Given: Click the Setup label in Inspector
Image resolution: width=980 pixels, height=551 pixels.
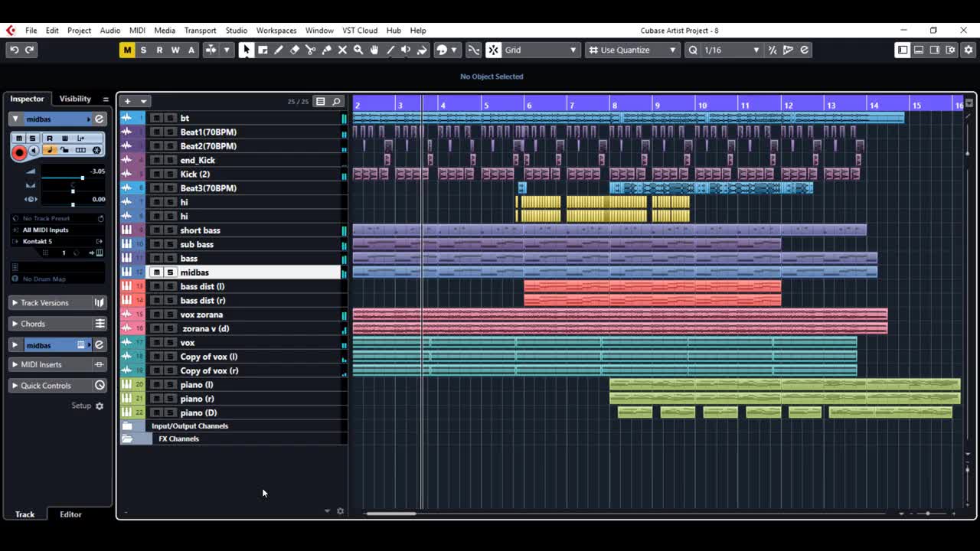Looking at the screenshot, I should pyautogui.click(x=81, y=406).
